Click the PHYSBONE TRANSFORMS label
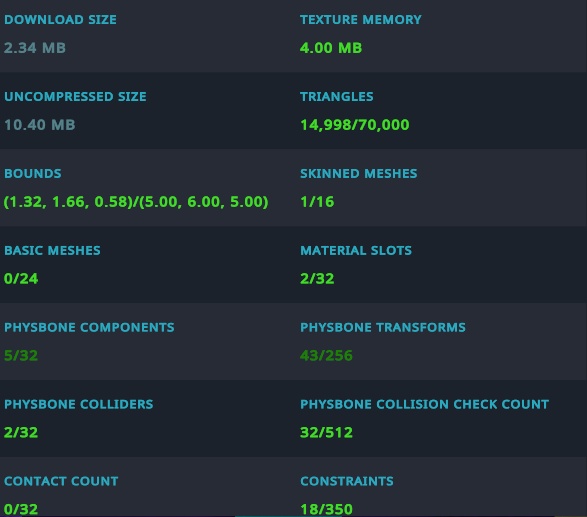Viewport: 587px width, 517px height. pyautogui.click(x=383, y=327)
